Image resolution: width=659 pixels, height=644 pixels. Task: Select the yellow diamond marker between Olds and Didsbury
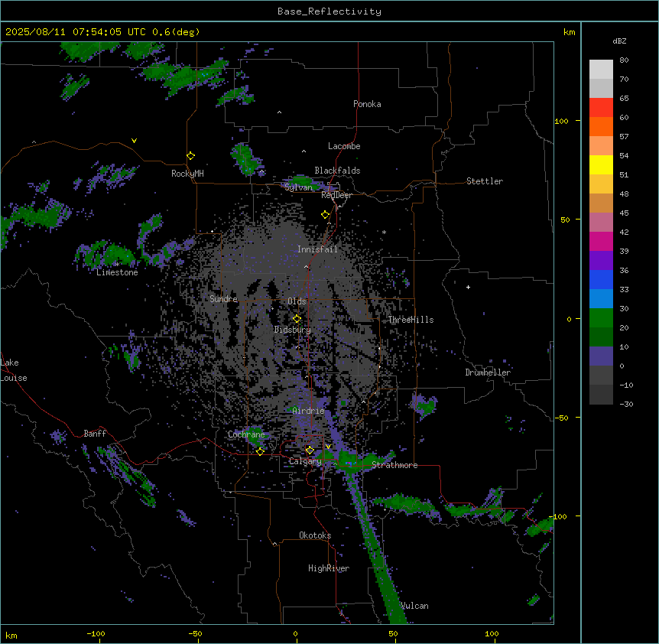tap(297, 319)
